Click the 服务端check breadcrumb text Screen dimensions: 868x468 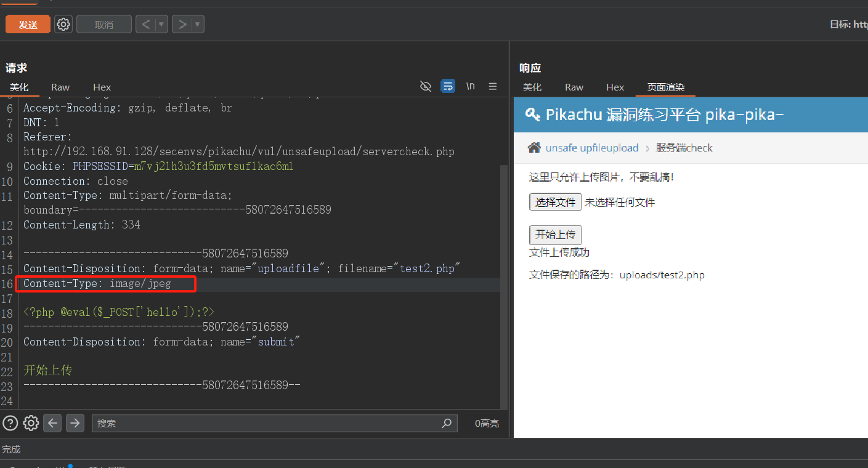pyautogui.click(x=684, y=148)
